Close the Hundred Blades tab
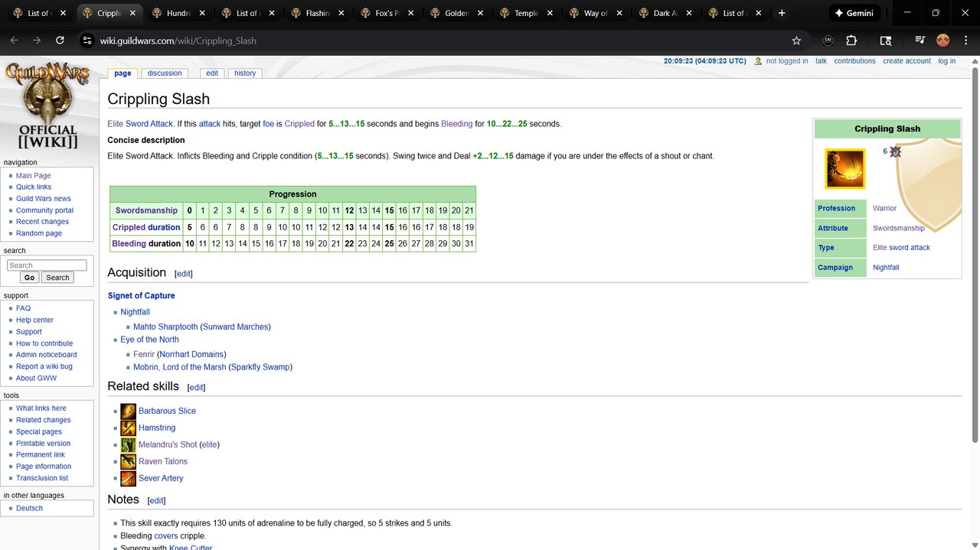980x550 pixels. [x=203, y=13]
